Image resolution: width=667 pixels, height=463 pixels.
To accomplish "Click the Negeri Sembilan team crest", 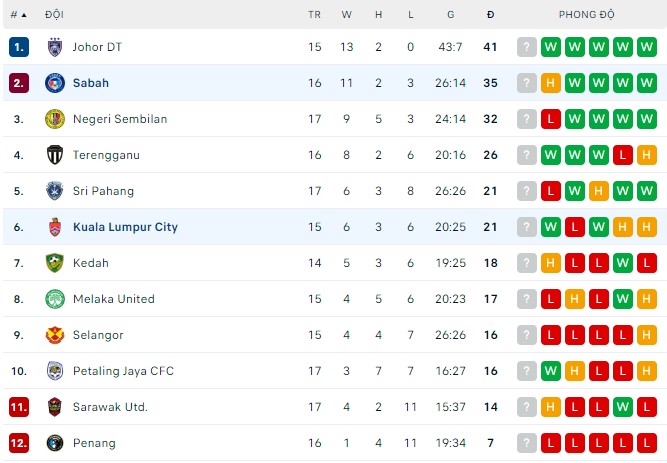I will click(x=54, y=119).
